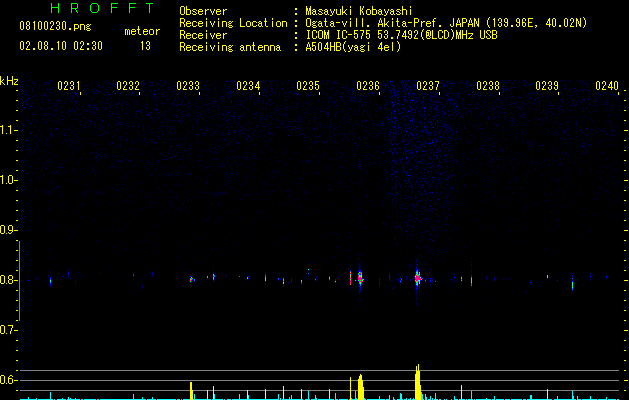Click the 0.6 kHz axis label

(x=8, y=380)
